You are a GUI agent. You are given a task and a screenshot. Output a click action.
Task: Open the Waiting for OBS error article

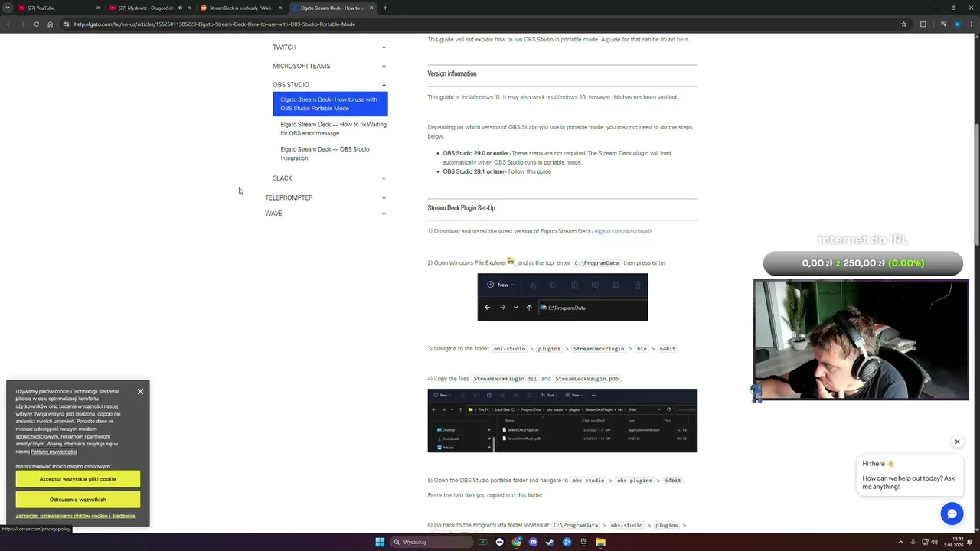coord(333,129)
